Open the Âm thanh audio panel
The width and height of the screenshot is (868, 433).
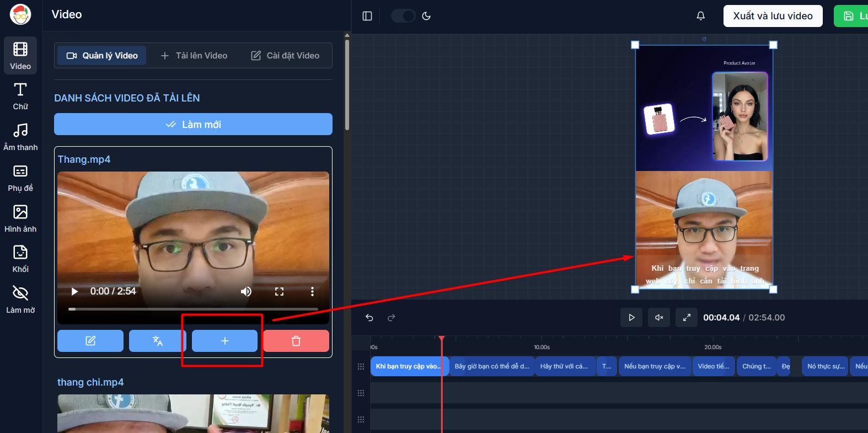coord(20,137)
